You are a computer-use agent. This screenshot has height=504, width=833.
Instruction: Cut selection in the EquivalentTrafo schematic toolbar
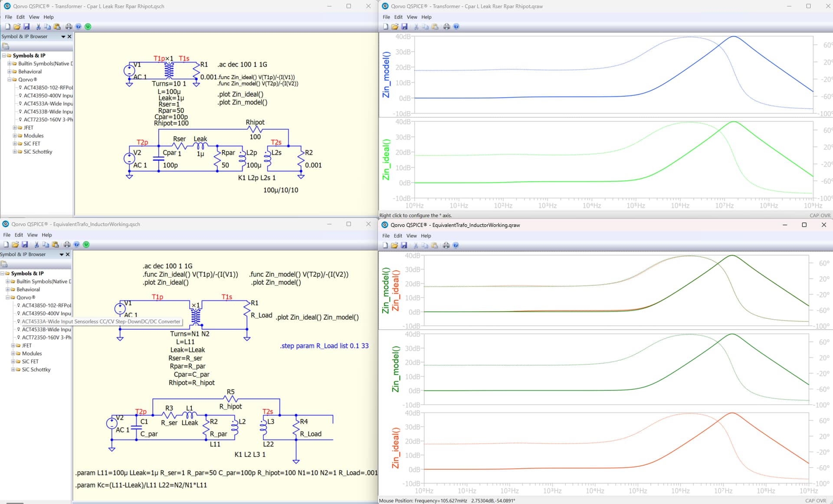click(x=36, y=245)
